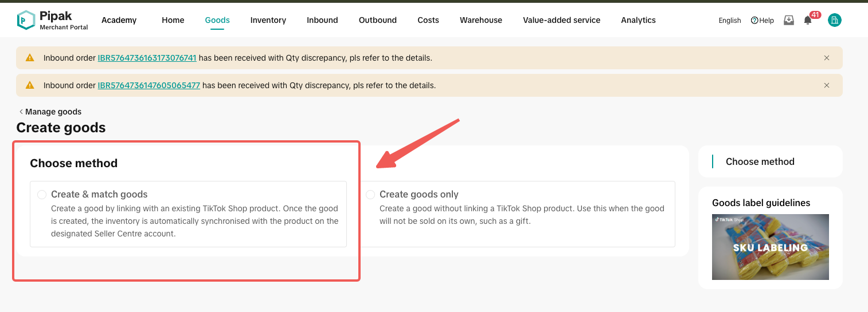Viewport: 868px width, 312px height.
Task: Open Help from the top bar
Action: (762, 20)
